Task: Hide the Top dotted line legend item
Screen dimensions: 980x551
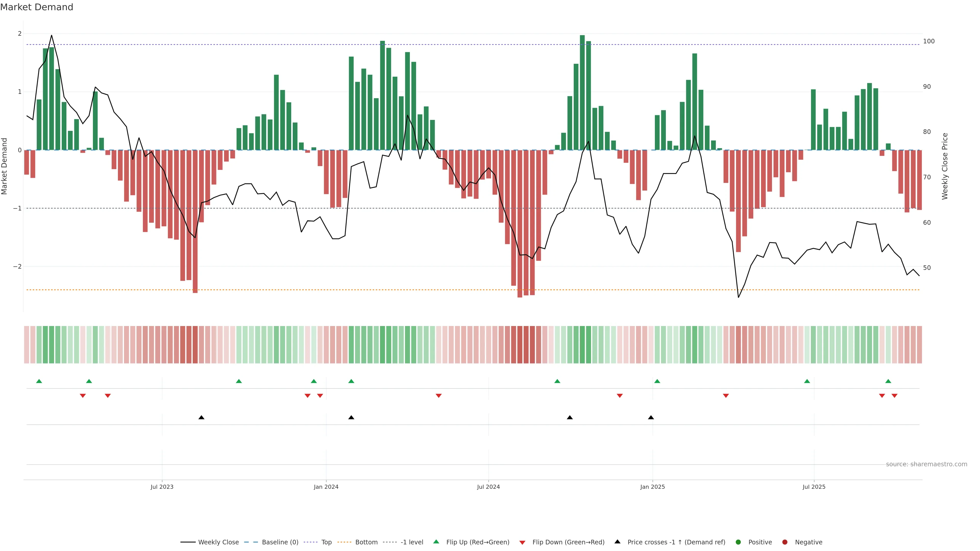Action: tap(326, 542)
